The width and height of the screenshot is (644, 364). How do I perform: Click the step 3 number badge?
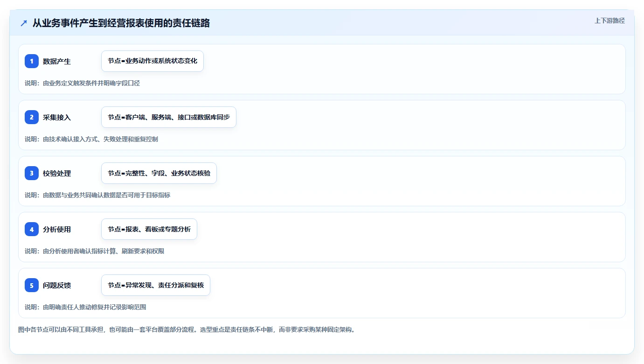(32, 173)
